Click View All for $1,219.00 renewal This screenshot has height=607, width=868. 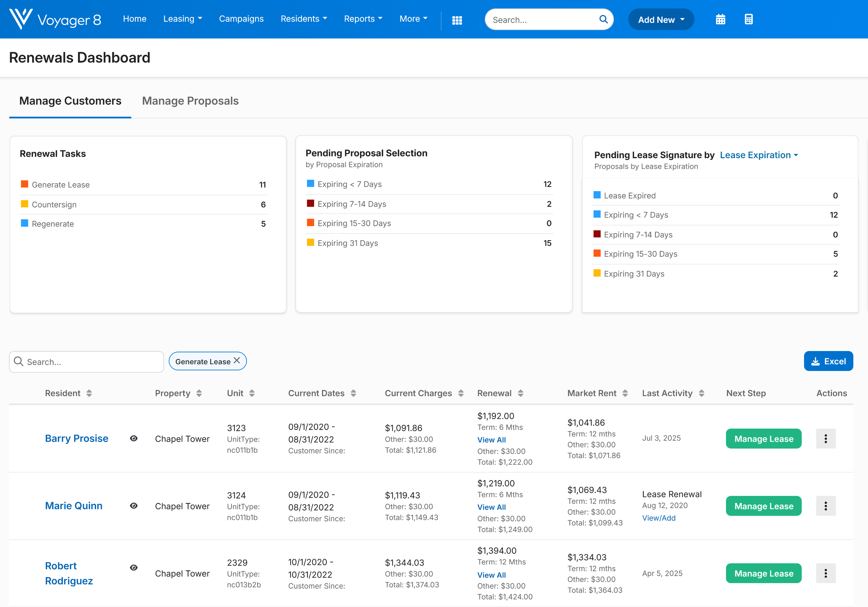point(491,507)
